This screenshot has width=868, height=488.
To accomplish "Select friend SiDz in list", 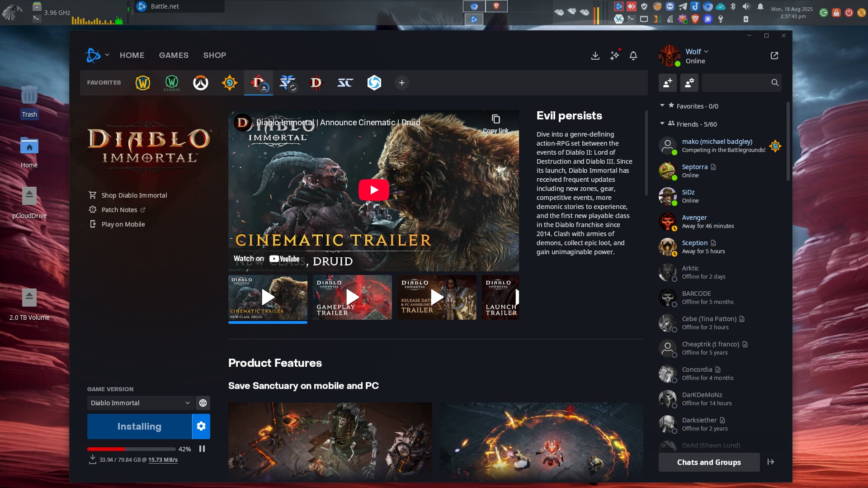I will pyautogui.click(x=720, y=196).
